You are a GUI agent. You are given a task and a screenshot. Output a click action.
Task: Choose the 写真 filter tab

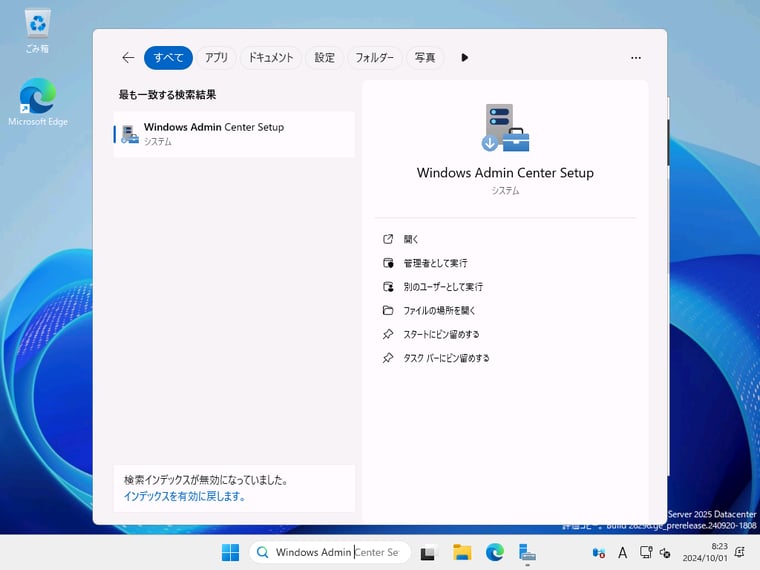[x=425, y=58]
